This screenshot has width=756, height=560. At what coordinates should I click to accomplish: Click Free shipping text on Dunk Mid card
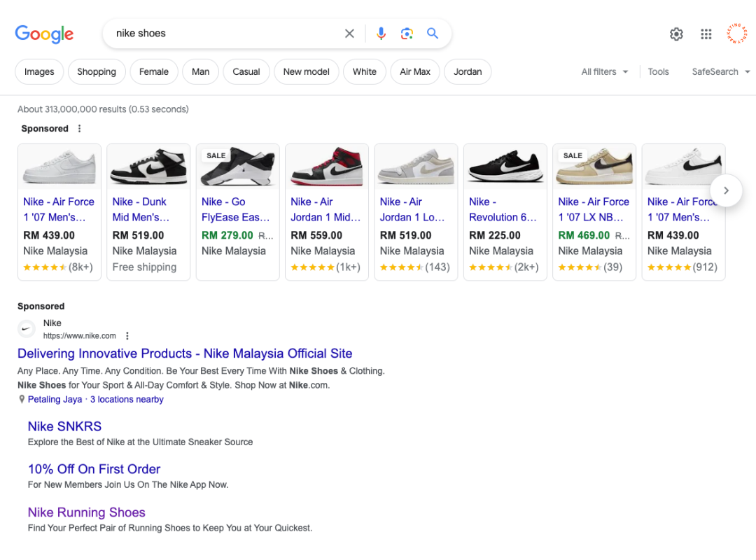[144, 267]
